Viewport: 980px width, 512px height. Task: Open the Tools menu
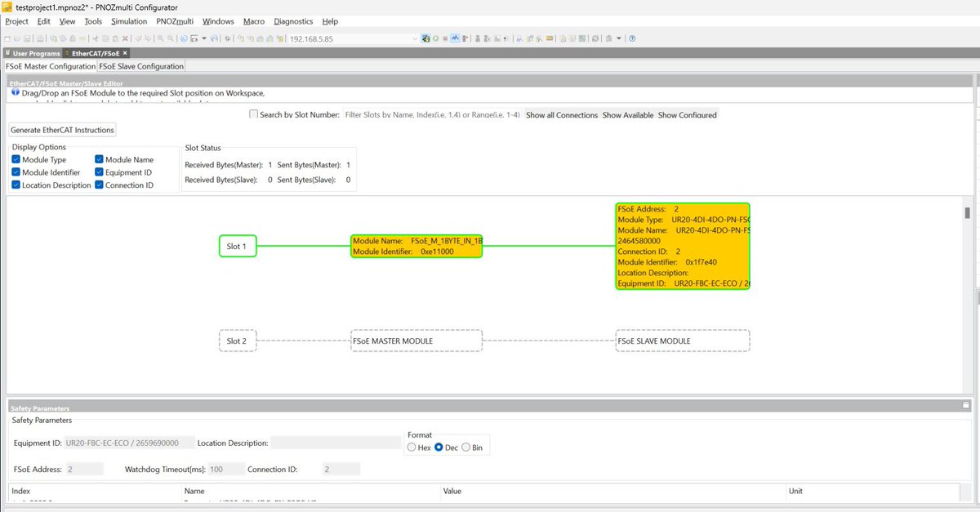coord(93,21)
